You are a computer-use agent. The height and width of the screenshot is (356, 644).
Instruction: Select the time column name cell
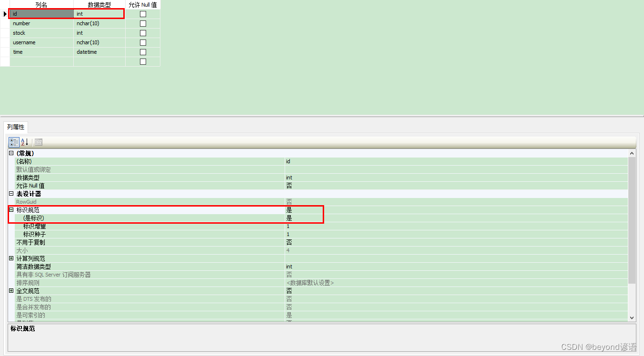pos(41,52)
